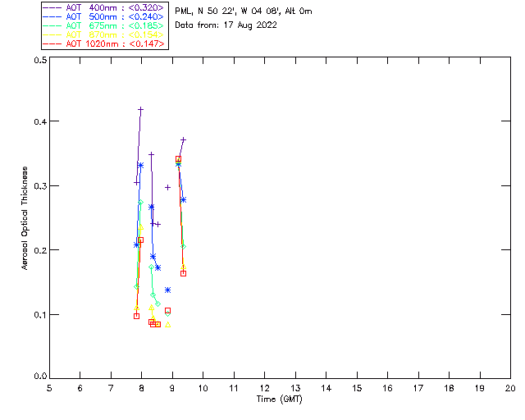The width and height of the screenshot is (525, 420).
Task: Click the x-axis label 9
Action: coord(172,388)
